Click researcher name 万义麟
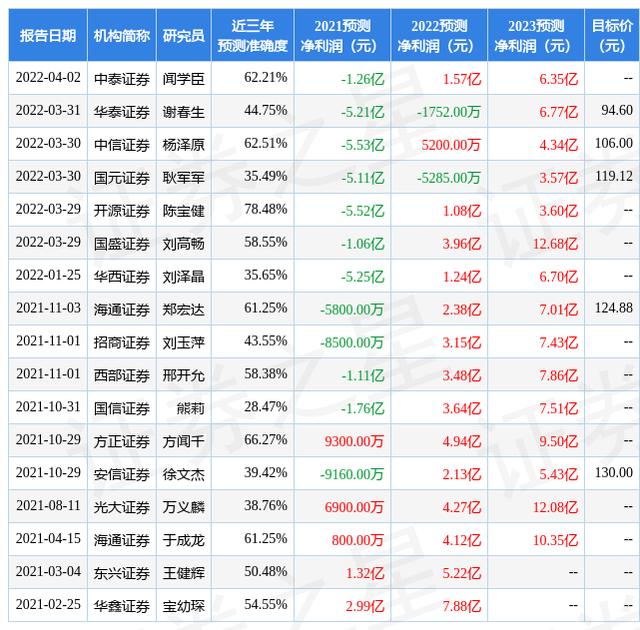640x630 pixels. point(183,508)
